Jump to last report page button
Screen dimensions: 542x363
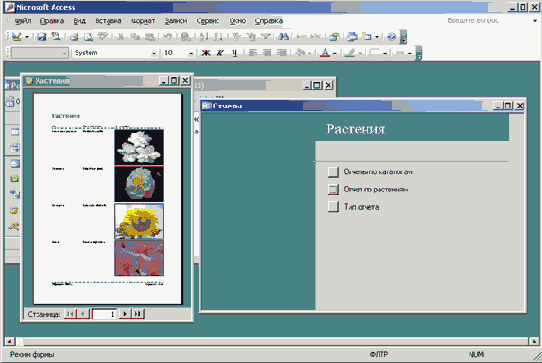138,314
